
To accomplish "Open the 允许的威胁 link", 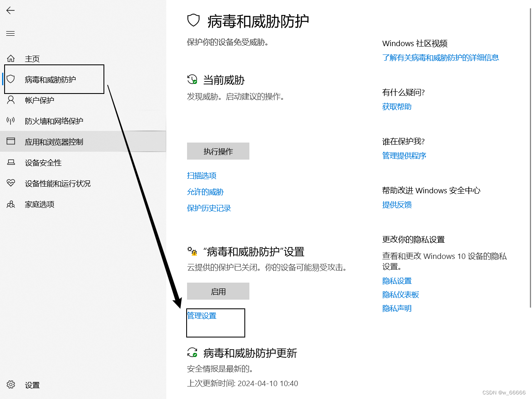I will pos(205,192).
